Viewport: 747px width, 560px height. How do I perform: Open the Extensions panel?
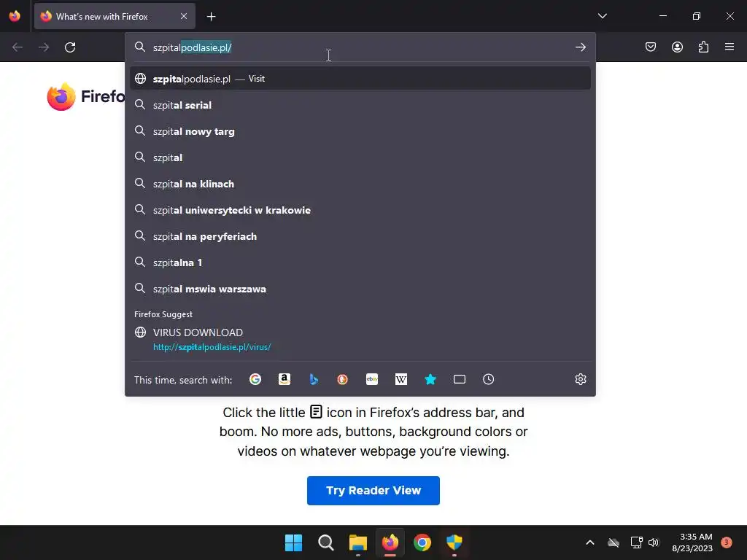click(x=703, y=47)
